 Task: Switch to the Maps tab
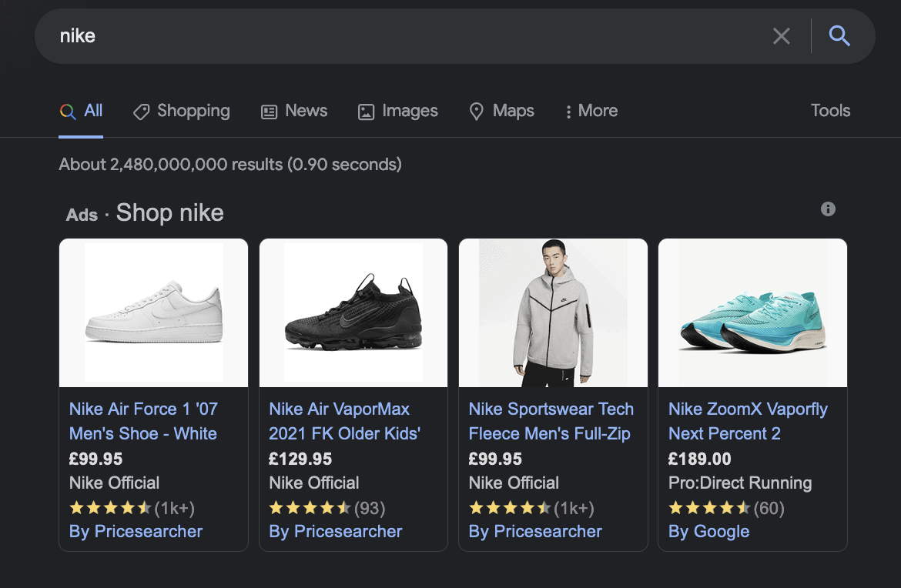point(501,111)
